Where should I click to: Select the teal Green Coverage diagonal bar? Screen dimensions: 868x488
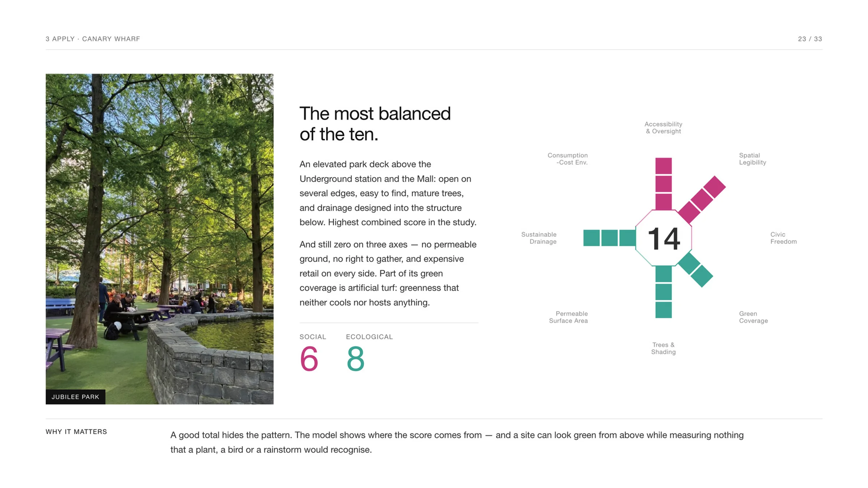(x=695, y=270)
